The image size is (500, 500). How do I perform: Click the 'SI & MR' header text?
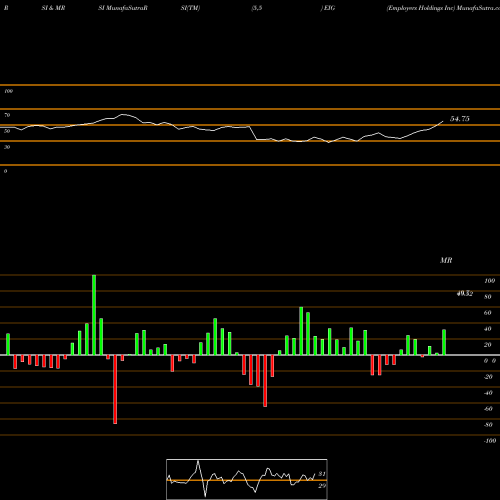53,8
